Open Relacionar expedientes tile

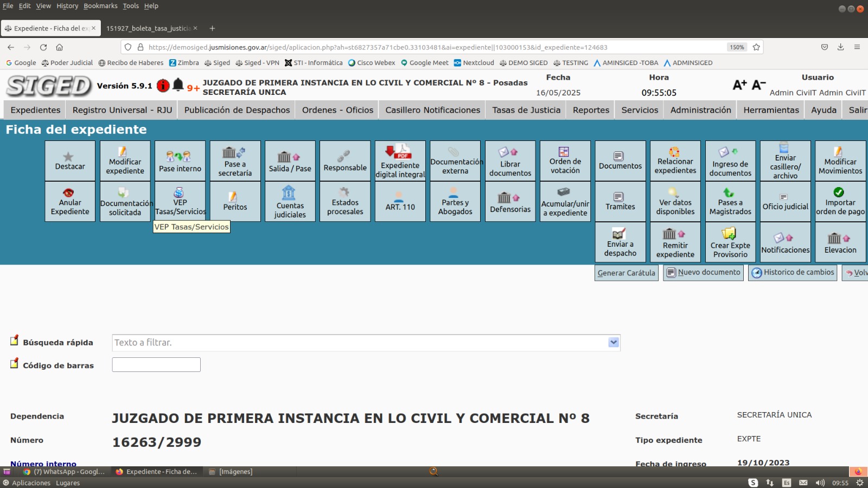pos(675,161)
